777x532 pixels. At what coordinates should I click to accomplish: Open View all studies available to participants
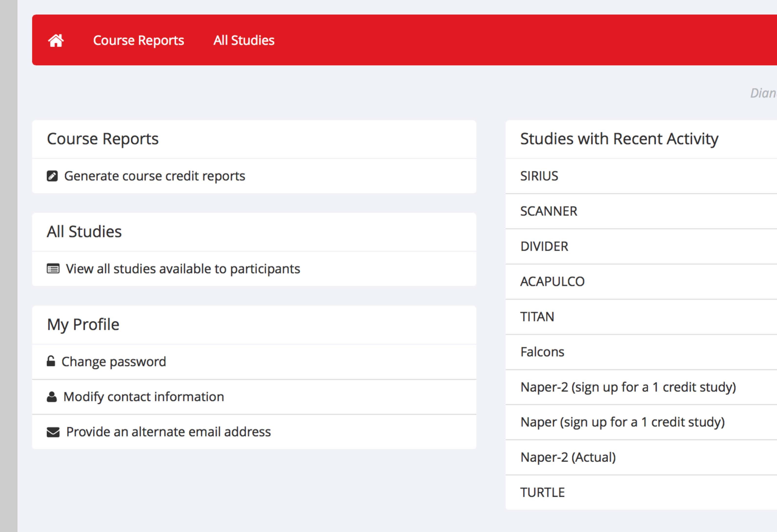(183, 269)
